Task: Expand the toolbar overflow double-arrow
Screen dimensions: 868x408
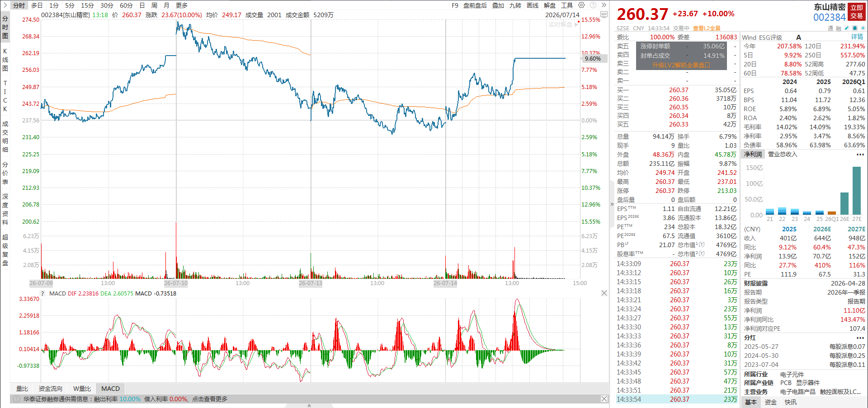Action: pyautogui.click(x=604, y=5)
